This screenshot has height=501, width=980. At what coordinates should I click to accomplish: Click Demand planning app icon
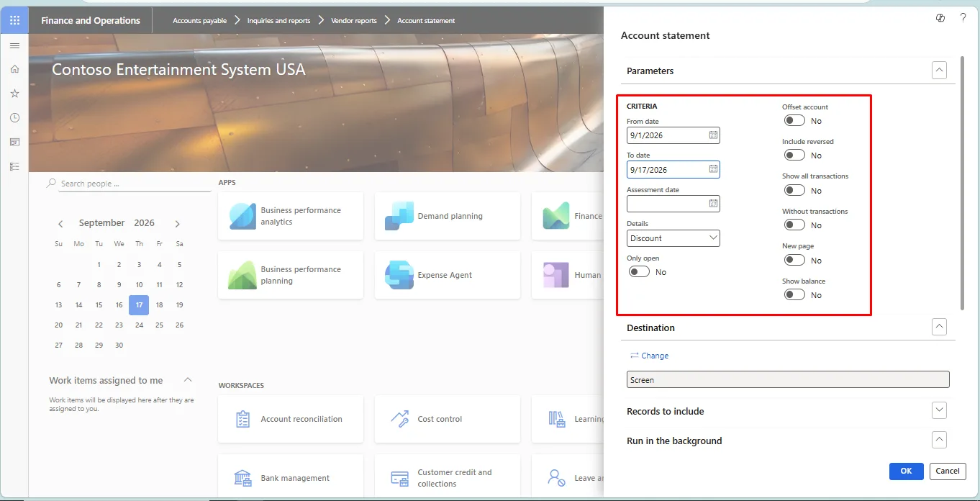click(399, 216)
